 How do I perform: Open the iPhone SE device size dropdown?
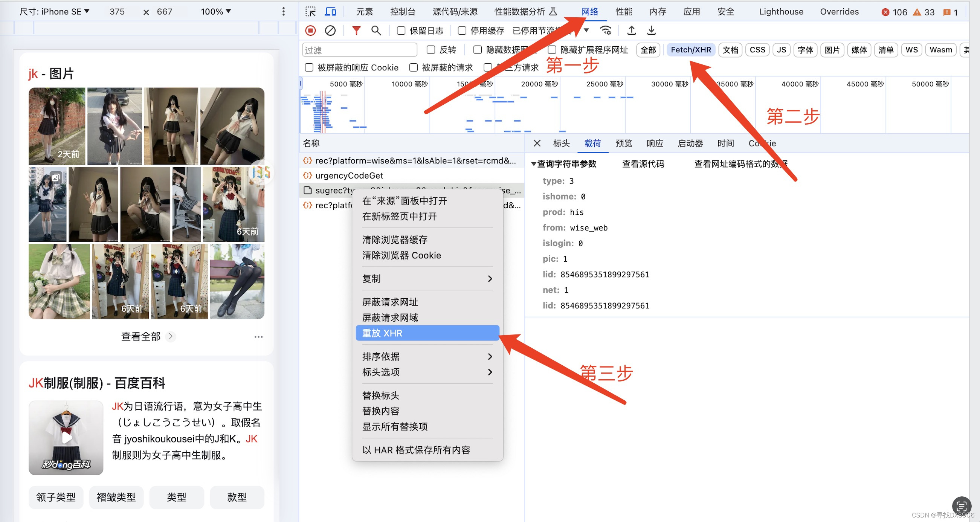click(x=54, y=12)
